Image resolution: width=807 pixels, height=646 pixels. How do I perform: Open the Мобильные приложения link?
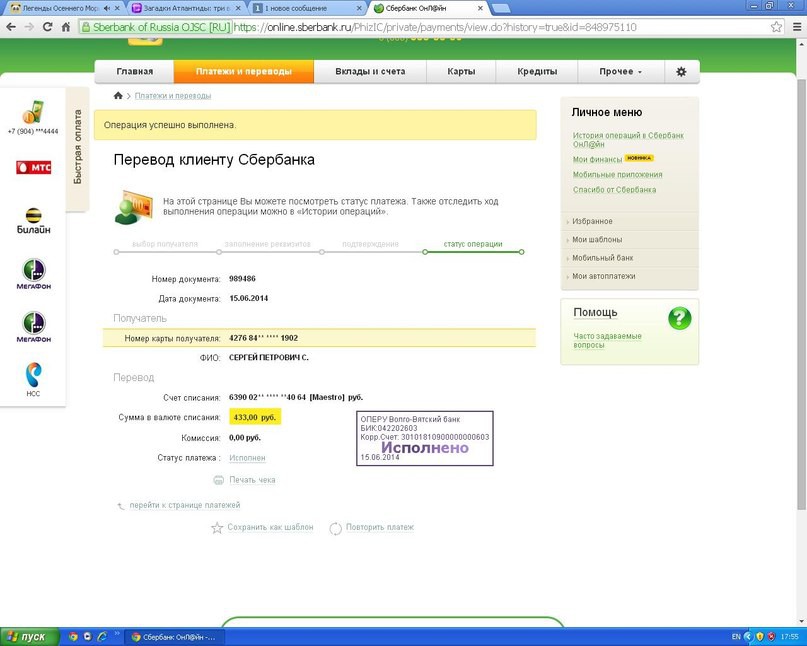click(618, 174)
